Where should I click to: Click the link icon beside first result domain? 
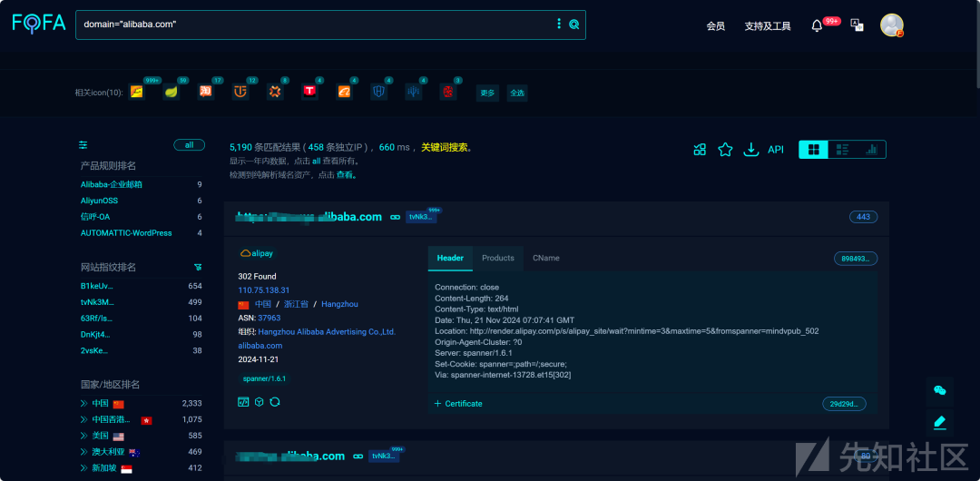pyautogui.click(x=395, y=217)
